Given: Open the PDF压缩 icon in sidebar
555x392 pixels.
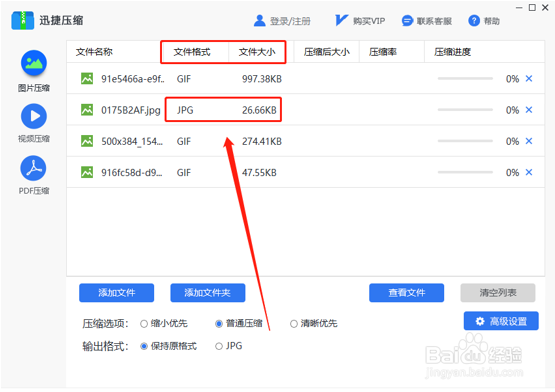Looking at the screenshot, I should click(33, 168).
